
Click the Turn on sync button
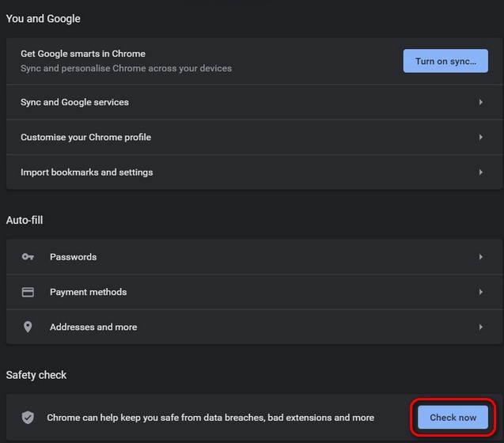[x=445, y=61]
